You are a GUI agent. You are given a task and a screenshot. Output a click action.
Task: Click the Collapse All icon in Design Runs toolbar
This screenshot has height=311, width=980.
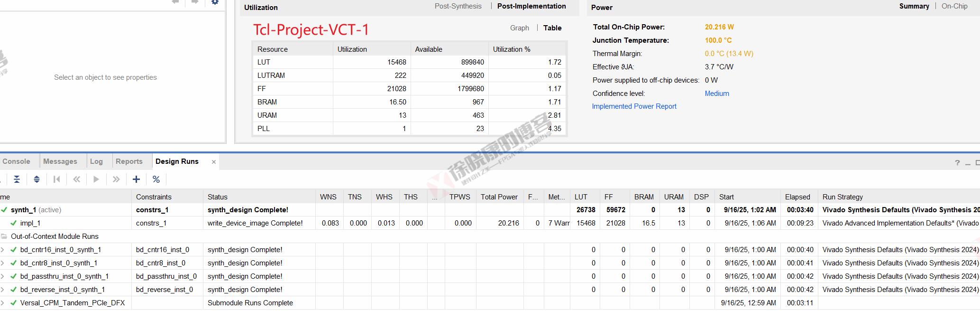click(17, 179)
